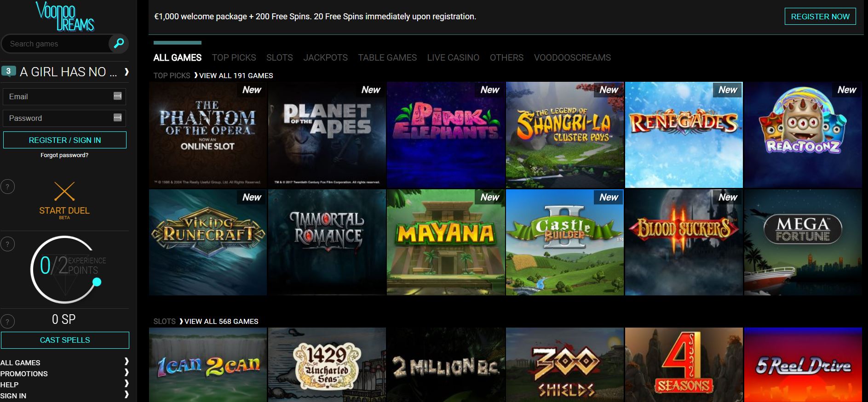The height and width of the screenshot is (402, 868).
Task: Click the Email field autofill icon
Action: 117,96
